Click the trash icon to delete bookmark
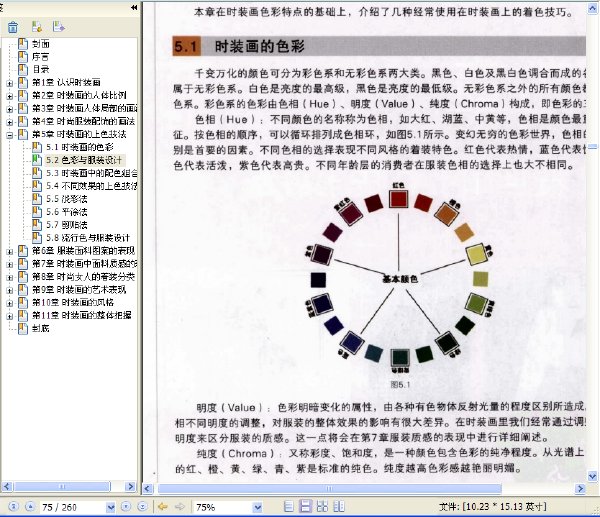Viewport: 600px width, 517px height. (x=13, y=27)
